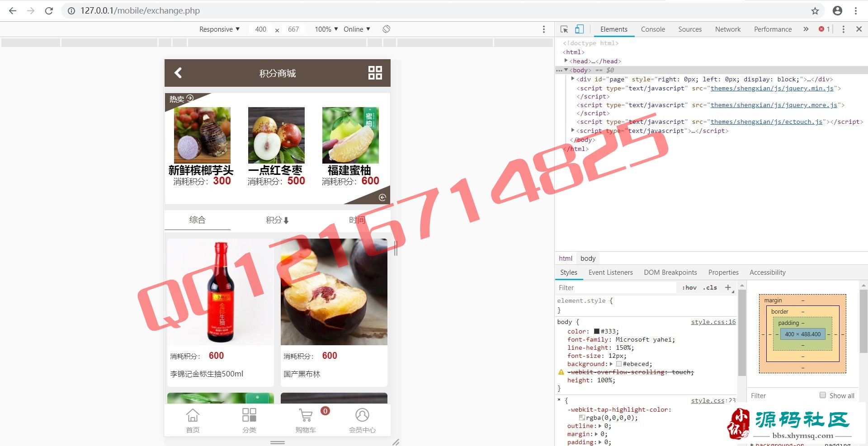Reload the page
Image resolution: width=868 pixels, height=446 pixels.
49,11
